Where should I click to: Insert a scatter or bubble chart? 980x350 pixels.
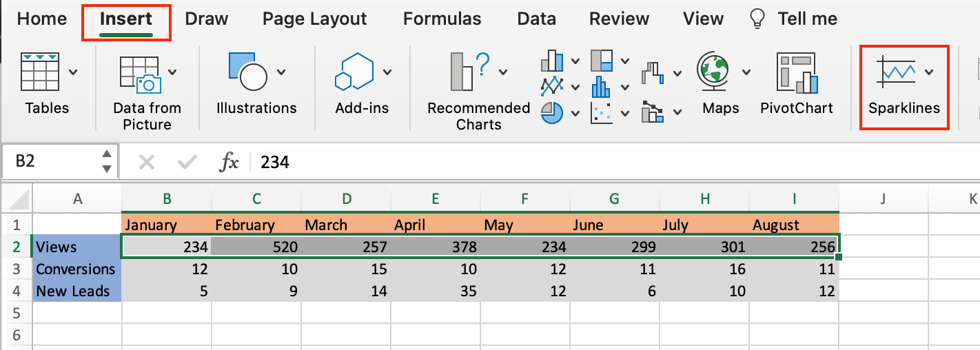point(602,112)
